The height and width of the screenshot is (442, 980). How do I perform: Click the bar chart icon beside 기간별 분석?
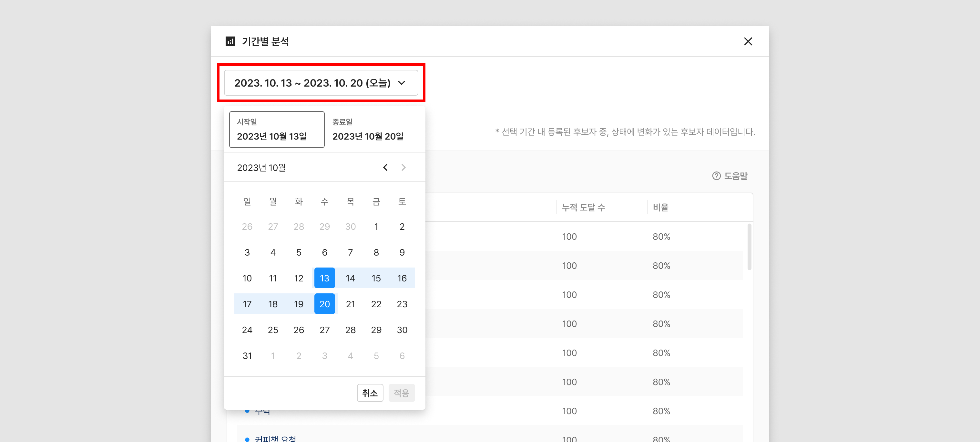pos(230,41)
